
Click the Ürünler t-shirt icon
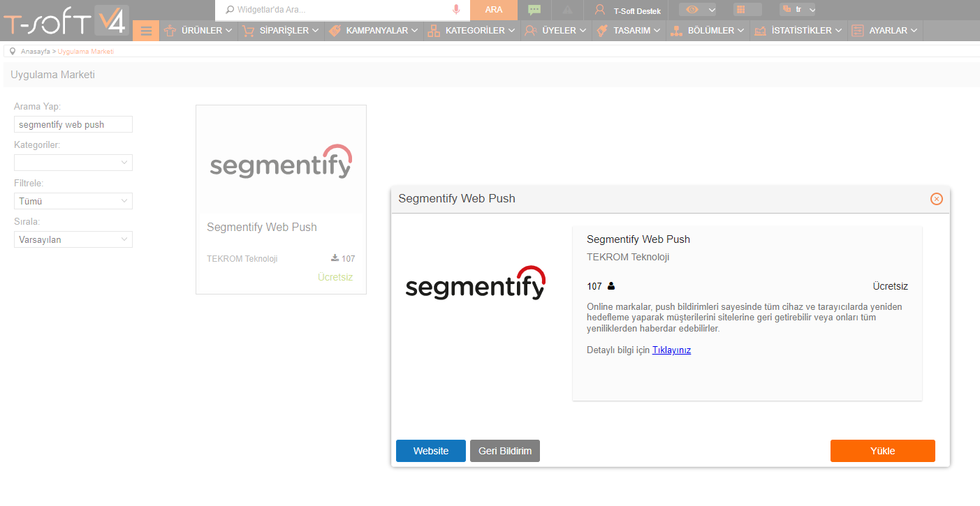[170, 31]
